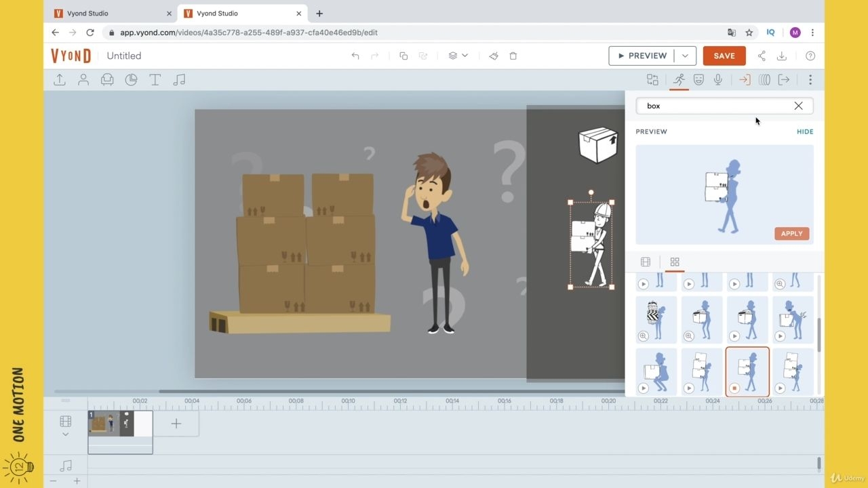Expand the Preview button dropdown arrow

(685, 56)
